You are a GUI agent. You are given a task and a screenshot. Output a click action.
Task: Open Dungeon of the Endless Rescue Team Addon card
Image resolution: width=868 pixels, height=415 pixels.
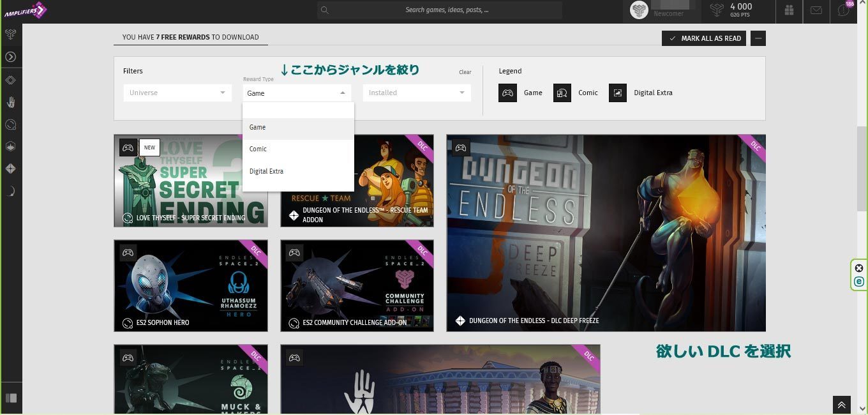click(357, 181)
